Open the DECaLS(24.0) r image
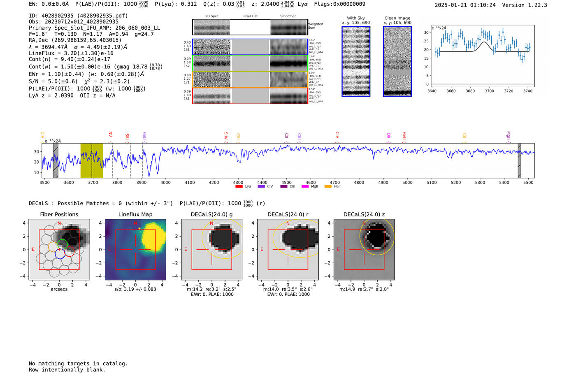The width and height of the screenshot is (576, 392). [288, 249]
